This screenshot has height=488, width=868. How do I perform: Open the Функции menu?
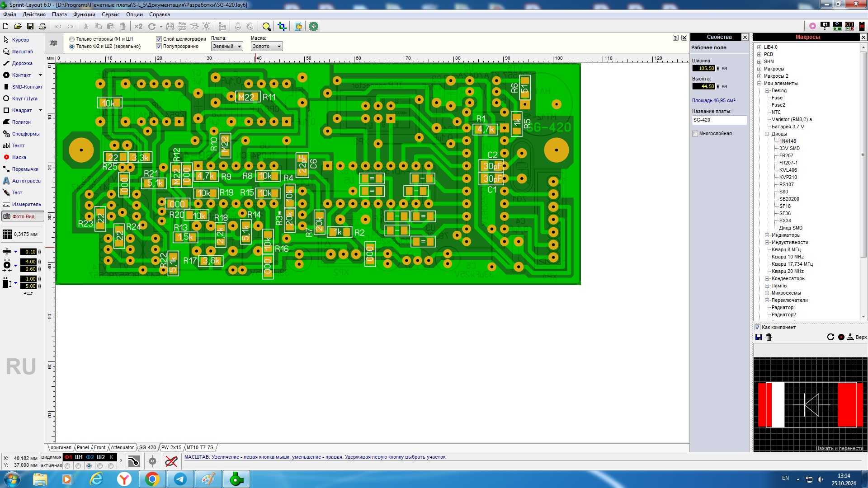[84, 14]
